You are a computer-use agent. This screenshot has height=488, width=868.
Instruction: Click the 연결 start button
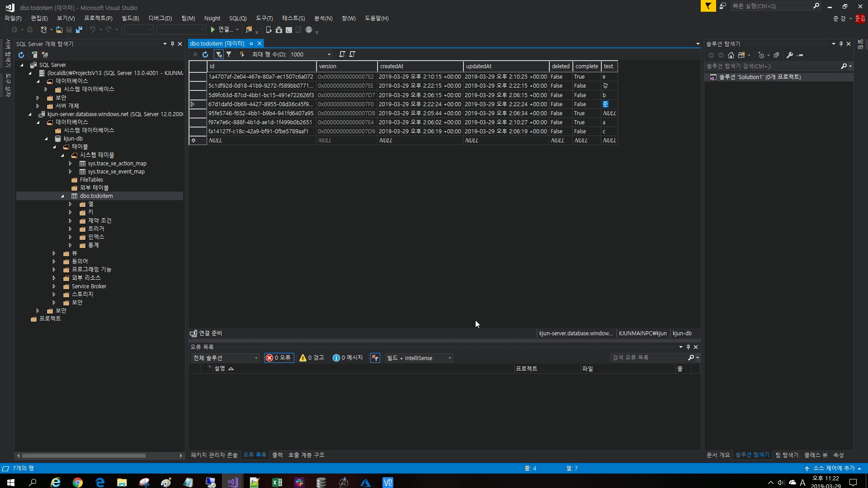(x=222, y=30)
